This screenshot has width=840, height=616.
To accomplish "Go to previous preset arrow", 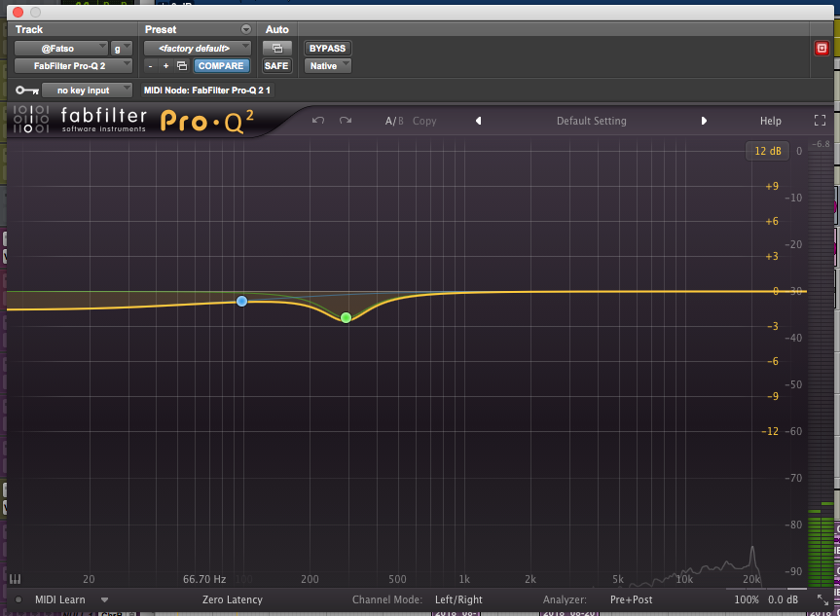I will [x=478, y=121].
